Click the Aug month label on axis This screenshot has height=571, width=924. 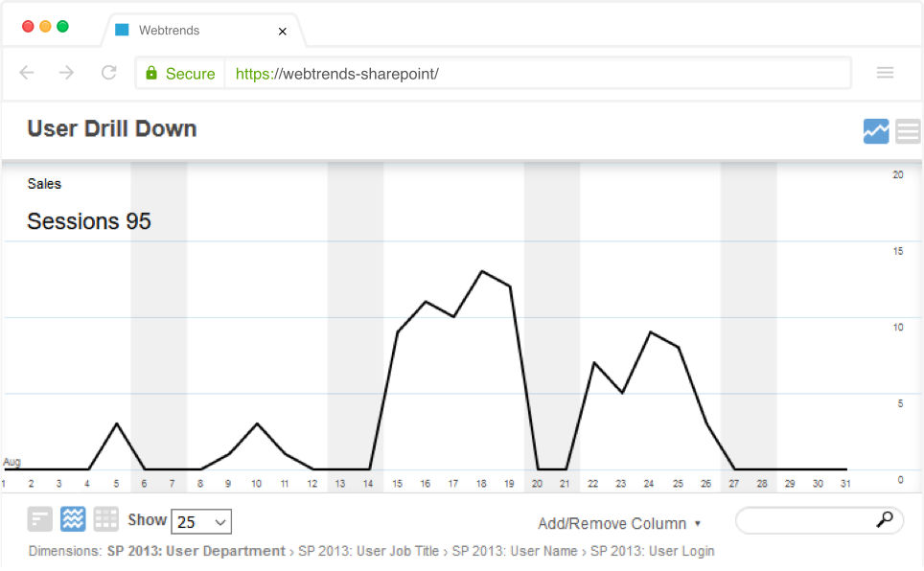(12, 462)
